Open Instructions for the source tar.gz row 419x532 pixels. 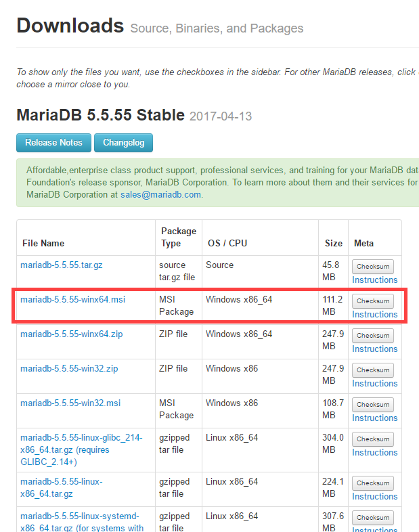(x=374, y=280)
